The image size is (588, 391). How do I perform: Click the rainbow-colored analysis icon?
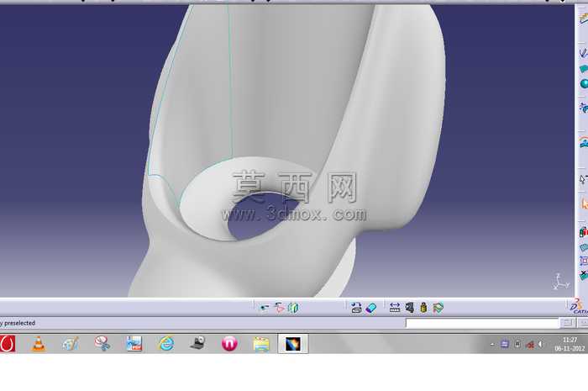pos(584,143)
